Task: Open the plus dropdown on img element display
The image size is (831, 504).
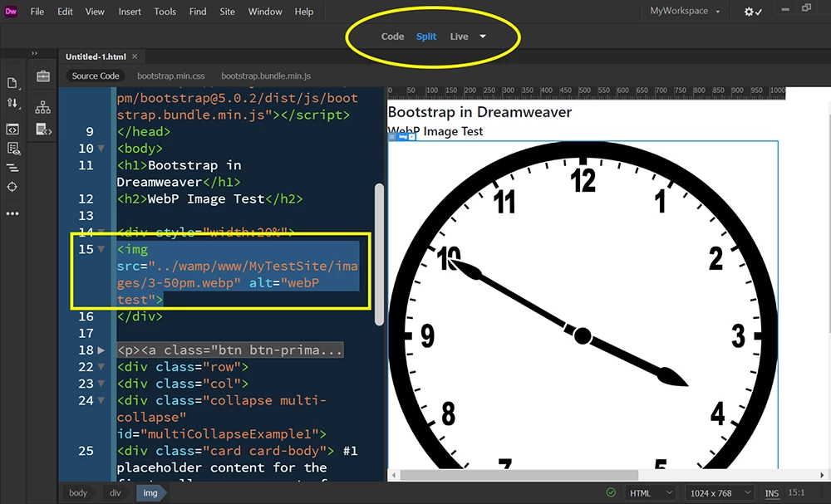Action: [x=412, y=137]
